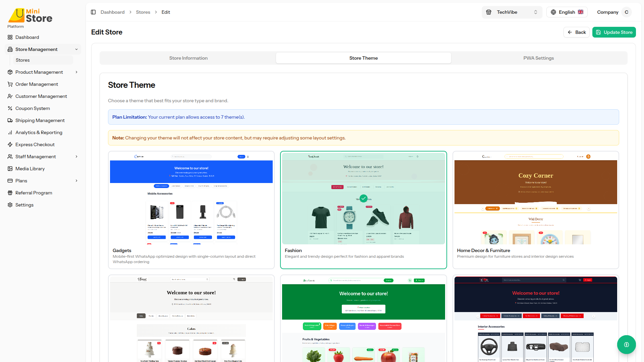Viewport: 644px width, 362px height.
Task: Go to Stores breadcrumb link
Action: tap(143, 12)
